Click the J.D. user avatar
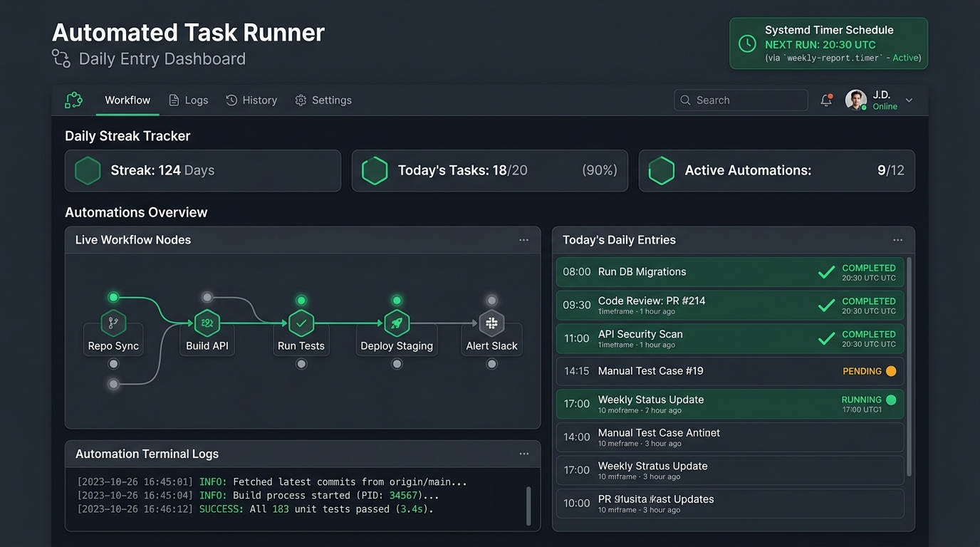980x547 pixels. pos(856,100)
